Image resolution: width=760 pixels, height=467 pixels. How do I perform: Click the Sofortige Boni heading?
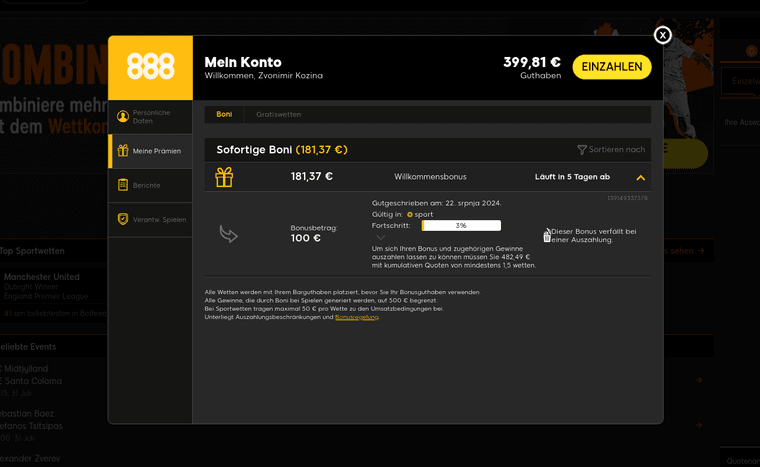pos(282,150)
